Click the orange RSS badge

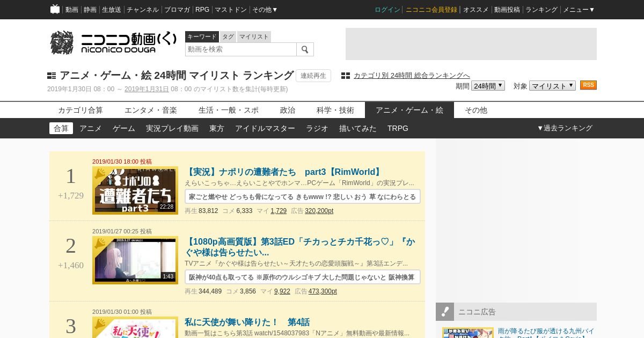(588, 85)
